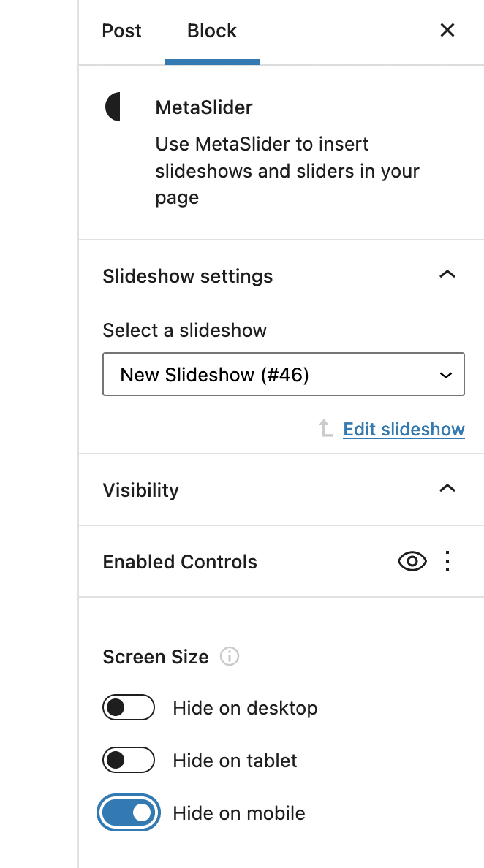The height and width of the screenshot is (868, 484).
Task: Enable the Hide on desktop switch
Action: (x=129, y=708)
